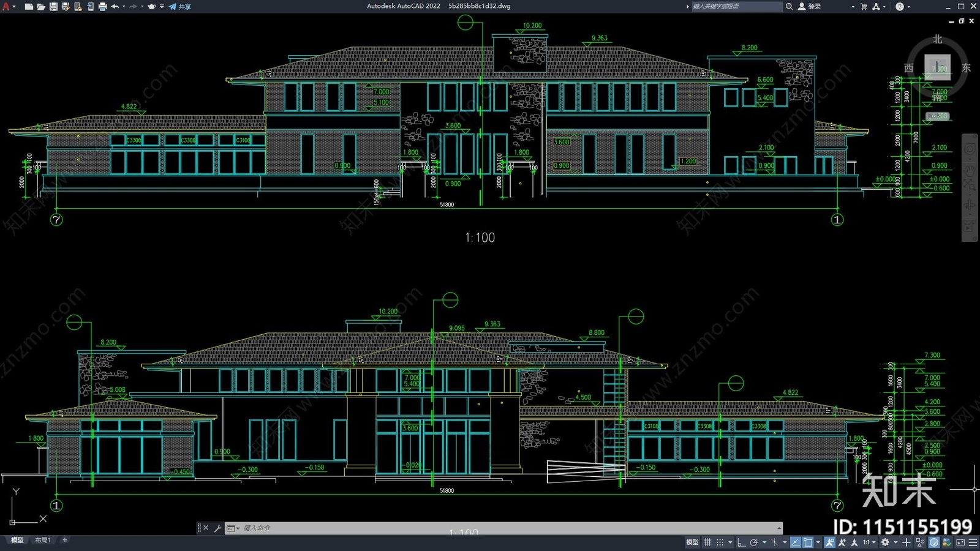This screenshot has width=980, height=551.
Task: Click status bar 模型 space button
Action: coord(692,542)
